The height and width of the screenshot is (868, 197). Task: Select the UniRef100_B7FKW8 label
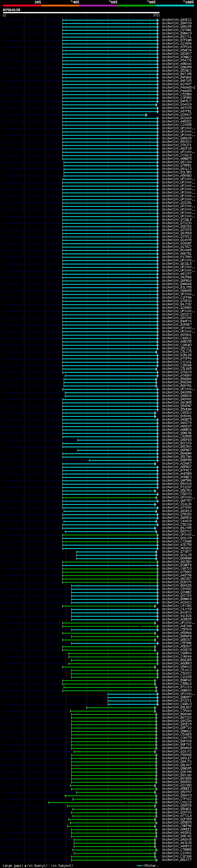click(x=177, y=40)
